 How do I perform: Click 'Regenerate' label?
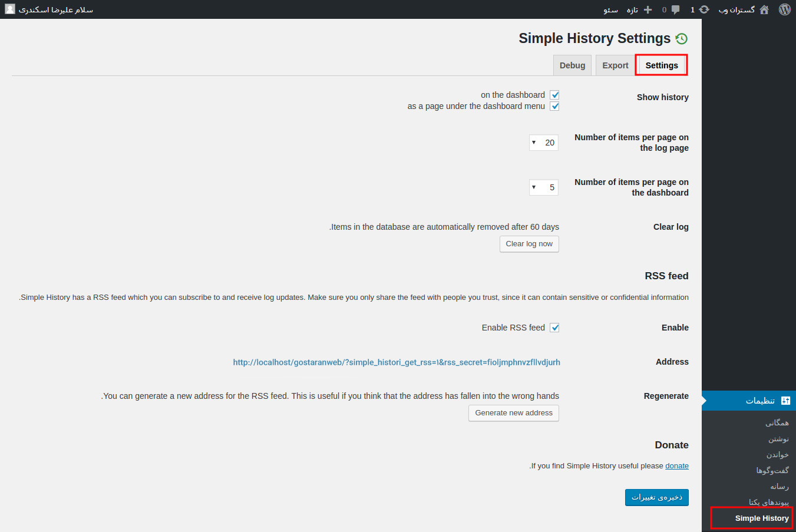pos(666,396)
